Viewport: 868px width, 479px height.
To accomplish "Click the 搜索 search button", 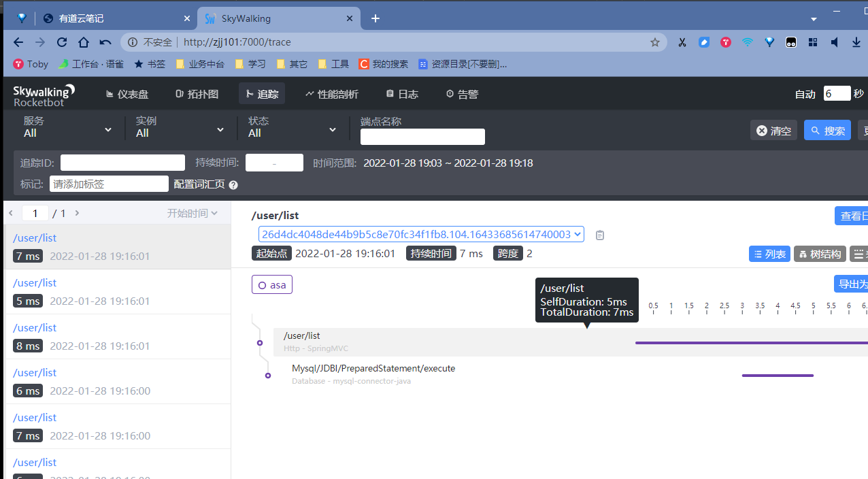I will tap(827, 131).
